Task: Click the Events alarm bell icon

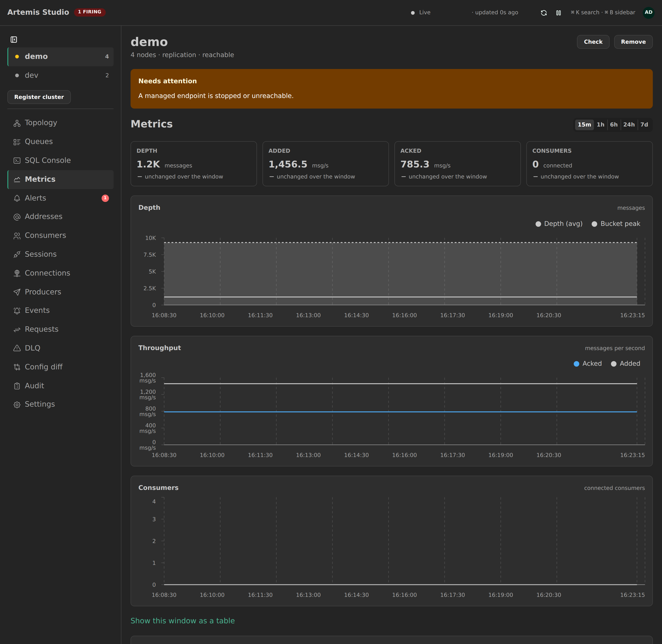Action: 17,311
